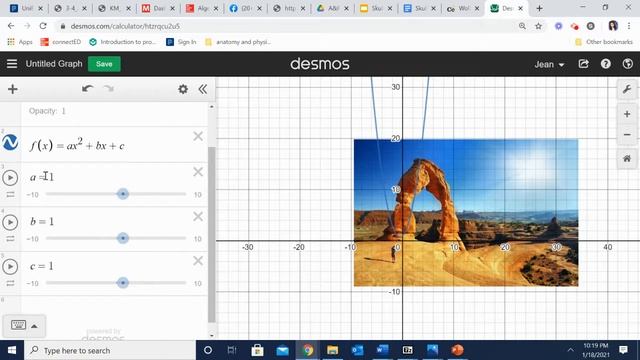Click the slider handle for a
640x360 pixels.
click(123, 194)
